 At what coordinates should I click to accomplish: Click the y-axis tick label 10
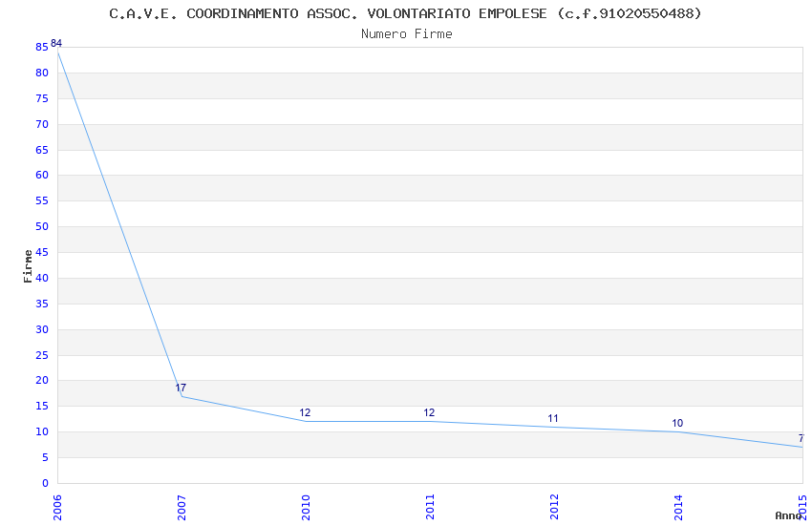[x=42, y=432]
